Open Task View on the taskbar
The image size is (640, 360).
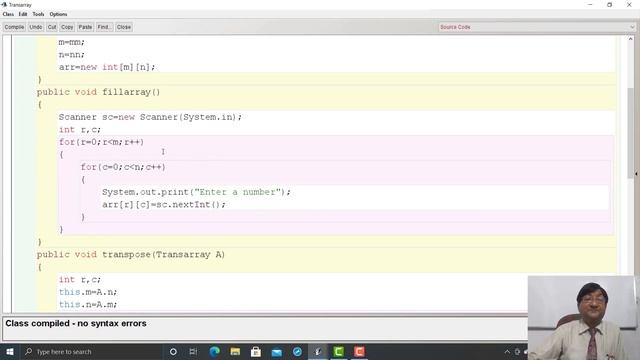(x=193, y=351)
